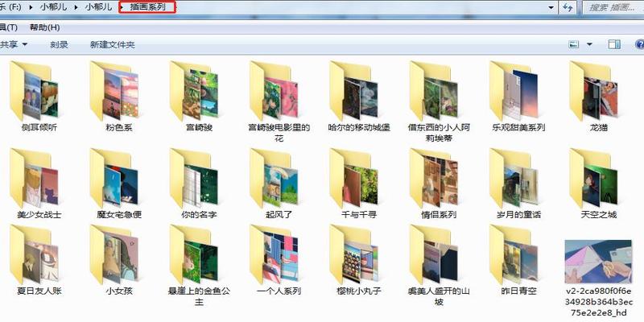The image size is (644, 322).
Task: Click the 昨日青空 folder icon
Action: coord(514,254)
